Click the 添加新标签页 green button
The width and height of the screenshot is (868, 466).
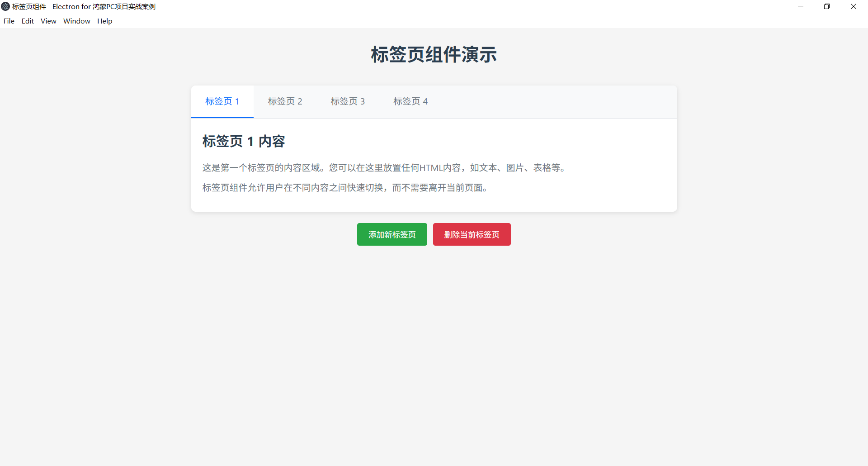coord(392,234)
